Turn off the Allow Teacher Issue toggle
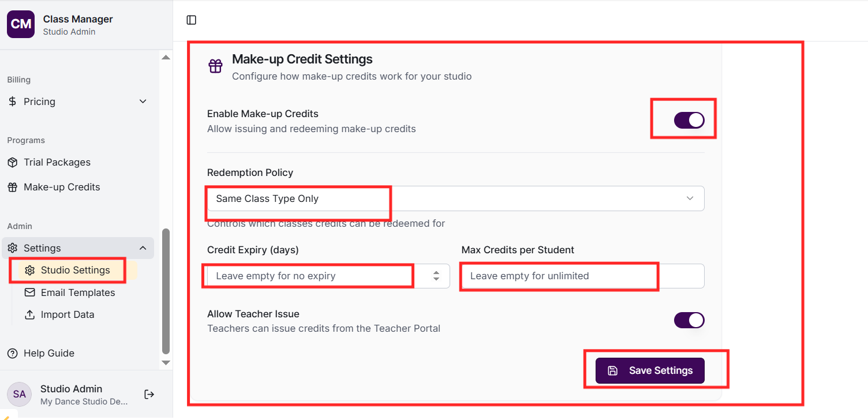Viewport: 868px width, 420px height. 689,320
